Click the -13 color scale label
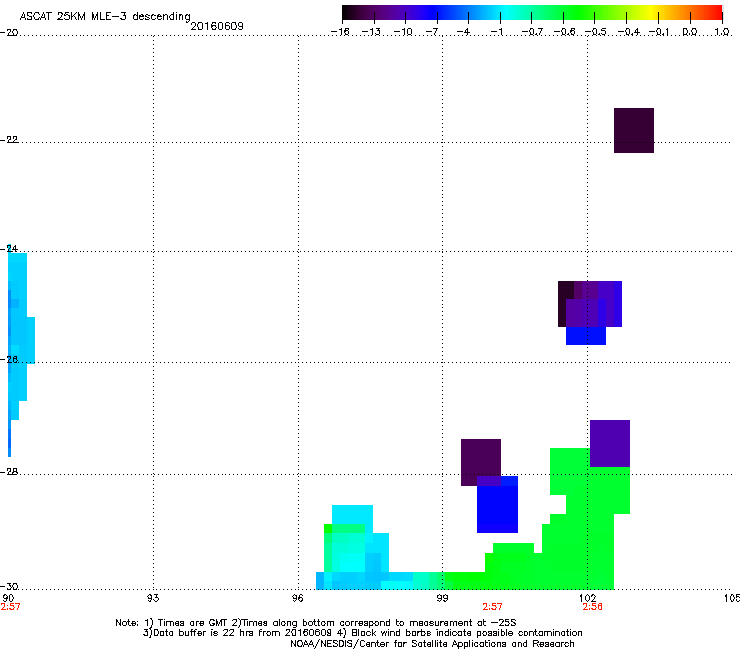Image resolution: width=740 pixels, height=650 pixels. click(x=371, y=32)
